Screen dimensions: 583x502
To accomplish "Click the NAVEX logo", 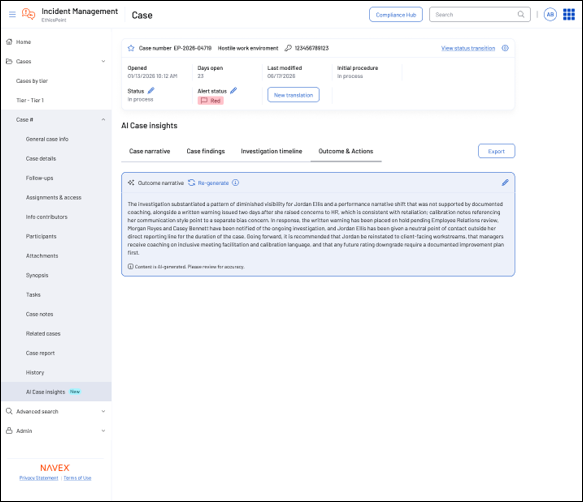I will pyautogui.click(x=55, y=467).
